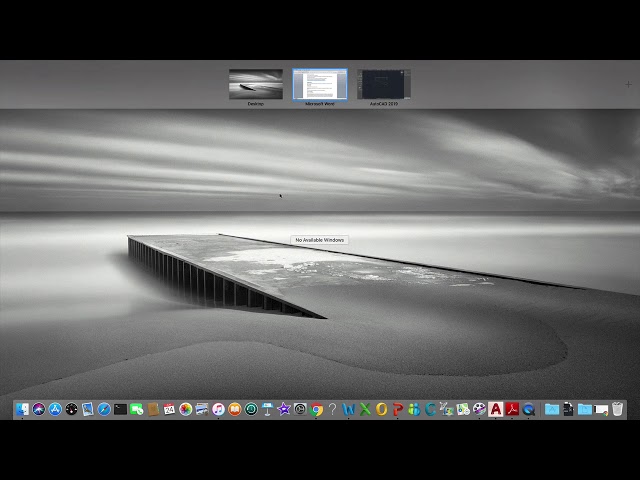Launch QuickTime Player from the dock
640x480 pixels.
pyautogui.click(x=529, y=409)
